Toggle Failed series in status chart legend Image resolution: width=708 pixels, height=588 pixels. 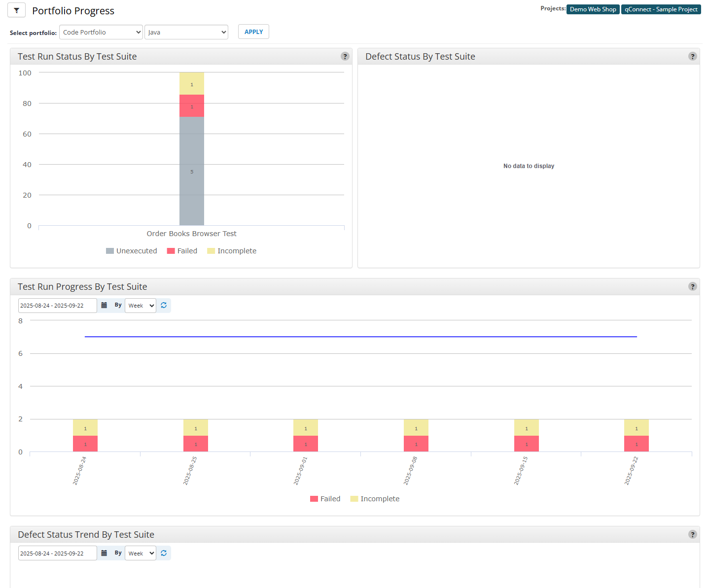pos(182,251)
